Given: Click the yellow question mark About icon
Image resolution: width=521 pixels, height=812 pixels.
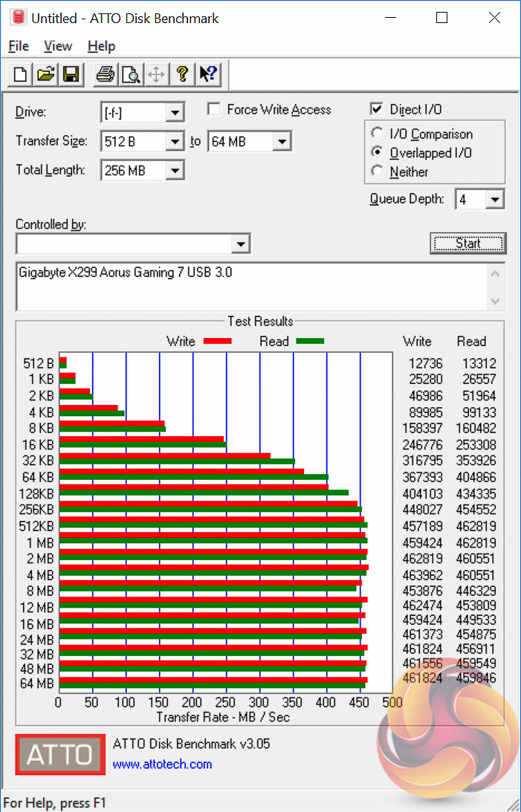Looking at the screenshot, I should click(x=182, y=74).
